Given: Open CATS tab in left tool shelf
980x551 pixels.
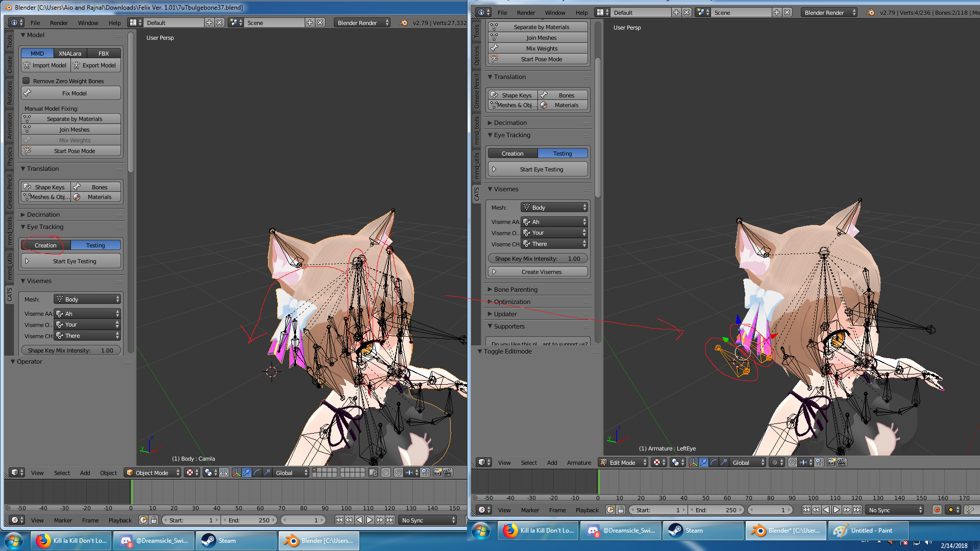Looking at the screenshot, I should [x=9, y=294].
